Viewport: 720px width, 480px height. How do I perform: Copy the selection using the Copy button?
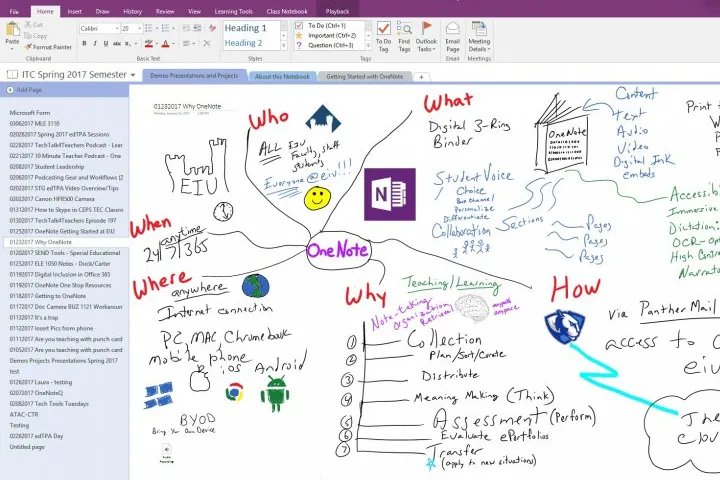tap(35, 35)
